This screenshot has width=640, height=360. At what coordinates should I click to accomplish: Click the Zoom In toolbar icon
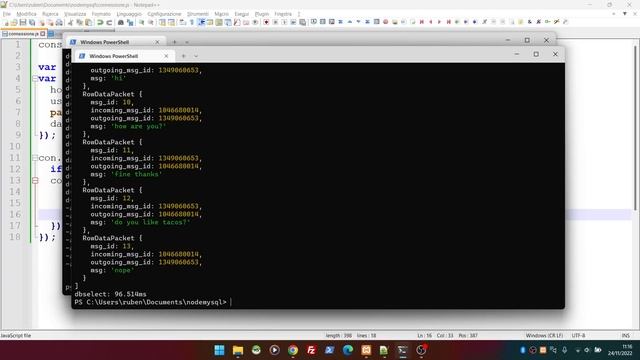tap(142, 22)
